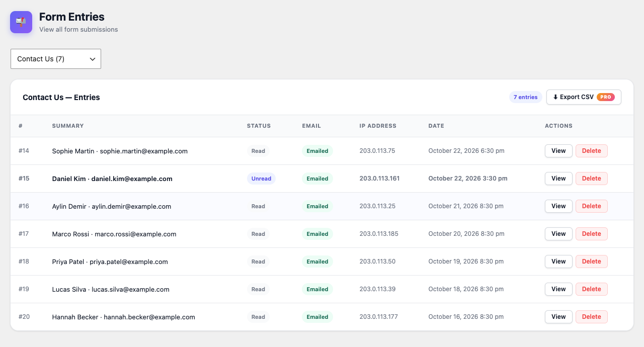Click the EMAIL column header
Image resolution: width=644 pixels, height=347 pixels.
tap(311, 126)
